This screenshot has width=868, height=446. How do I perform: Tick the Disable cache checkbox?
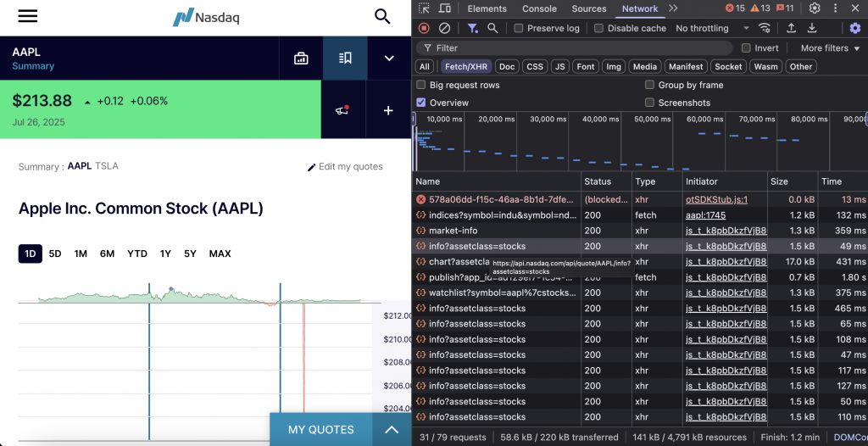[598, 28]
